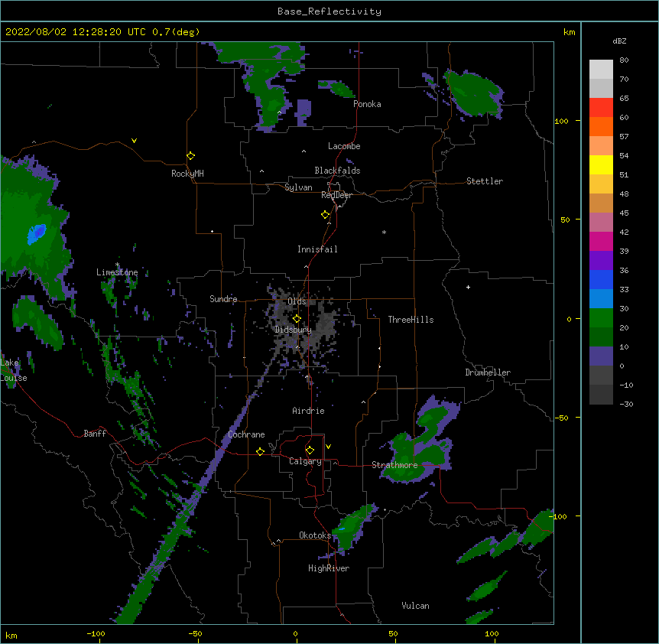The width and height of the screenshot is (659, 644).
Task: Click the Stettler label
Action: point(484,181)
